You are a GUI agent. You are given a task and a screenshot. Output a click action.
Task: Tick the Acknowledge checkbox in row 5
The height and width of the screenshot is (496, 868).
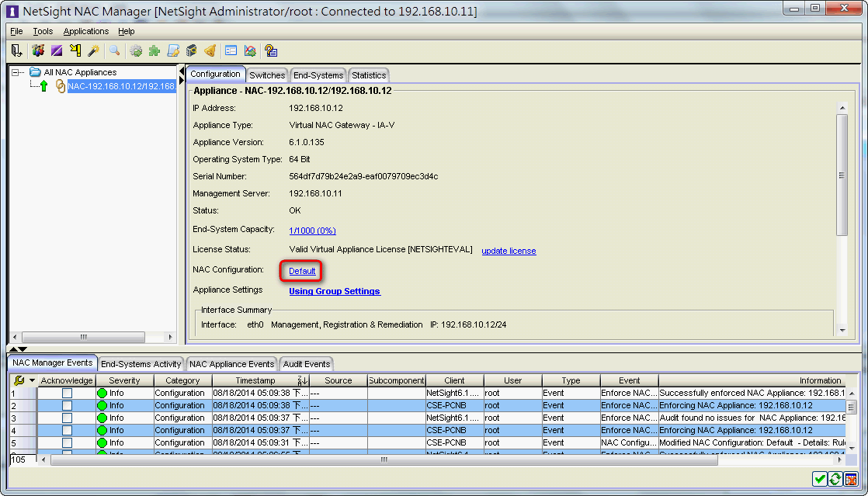point(67,443)
